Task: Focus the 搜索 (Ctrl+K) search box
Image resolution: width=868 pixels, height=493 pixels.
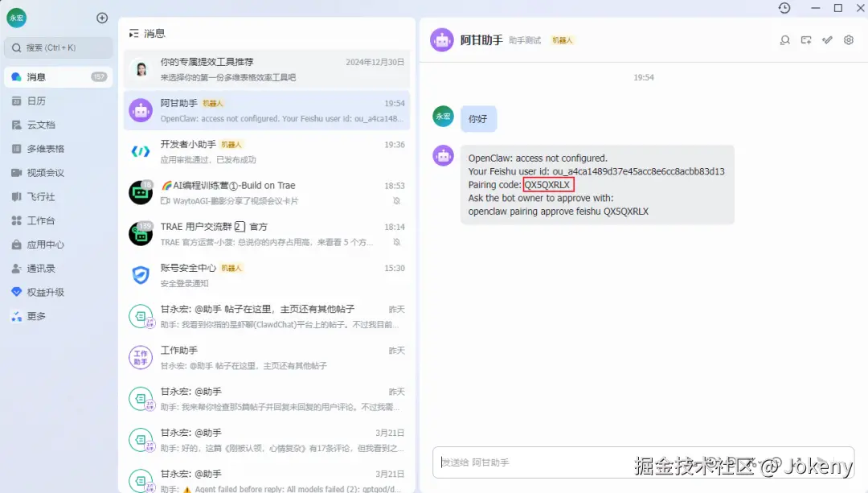Action: point(58,47)
